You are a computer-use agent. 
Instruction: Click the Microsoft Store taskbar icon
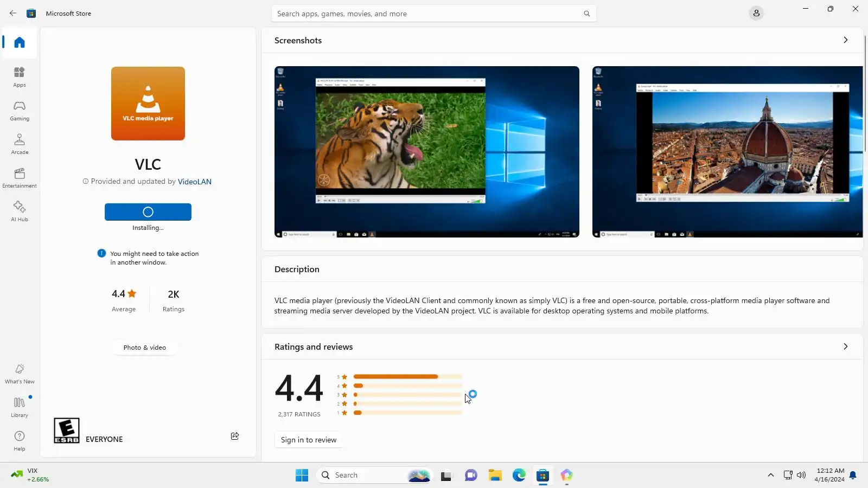tap(543, 475)
